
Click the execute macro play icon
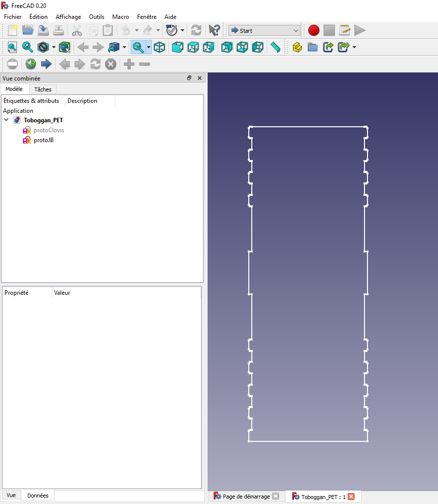[x=360, y=30]
